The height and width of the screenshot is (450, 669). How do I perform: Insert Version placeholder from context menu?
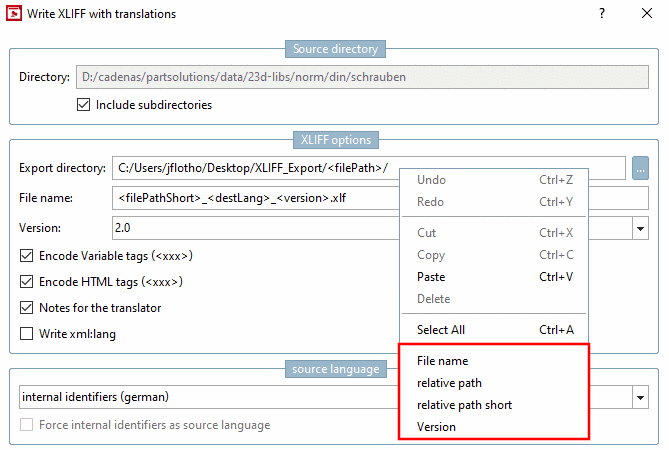[x=436, y=427]
